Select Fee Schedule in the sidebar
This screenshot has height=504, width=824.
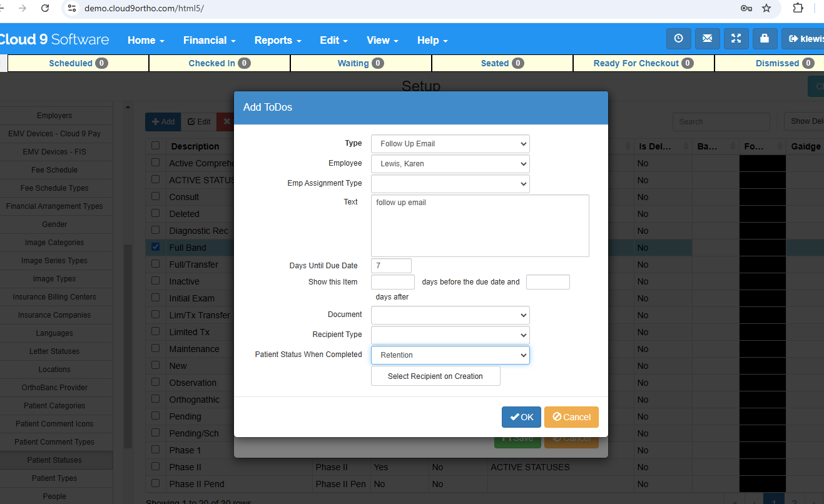pos(54,170)
